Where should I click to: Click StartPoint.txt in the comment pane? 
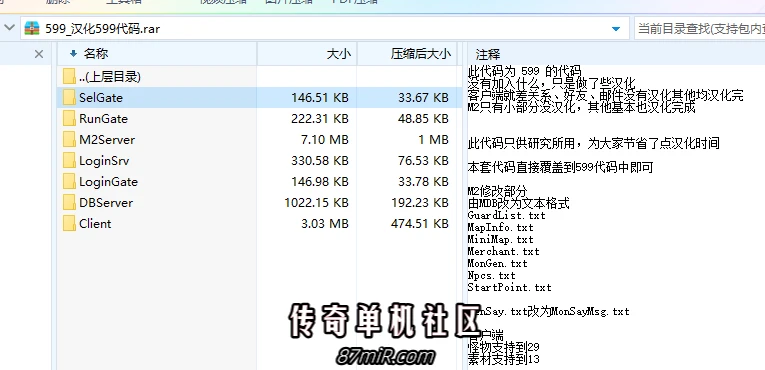point(509,288)
